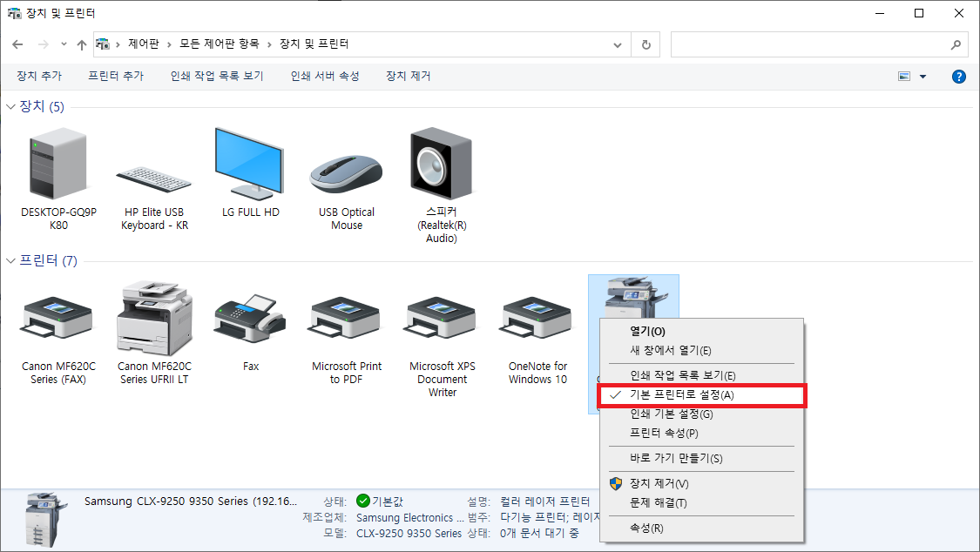Collapse the 장치 (5) group

tap(10, 107)
